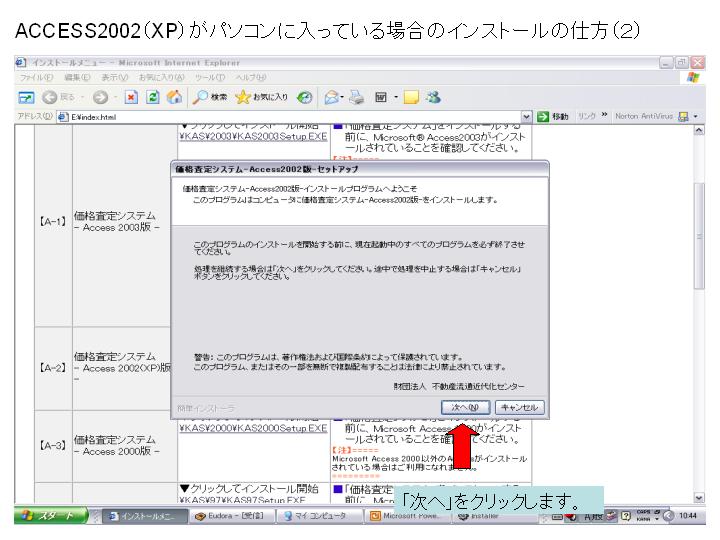This screenshot has height=540, width=720.
Task: Click the Windows Start button (スタート)
Action: click(x=51, y=516)
